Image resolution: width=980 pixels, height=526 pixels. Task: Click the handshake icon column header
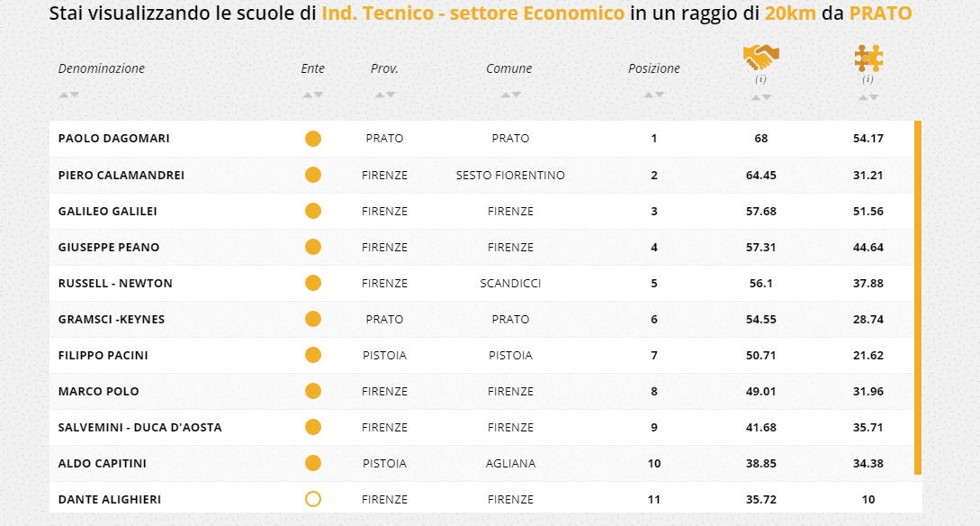tap(760, 58)
